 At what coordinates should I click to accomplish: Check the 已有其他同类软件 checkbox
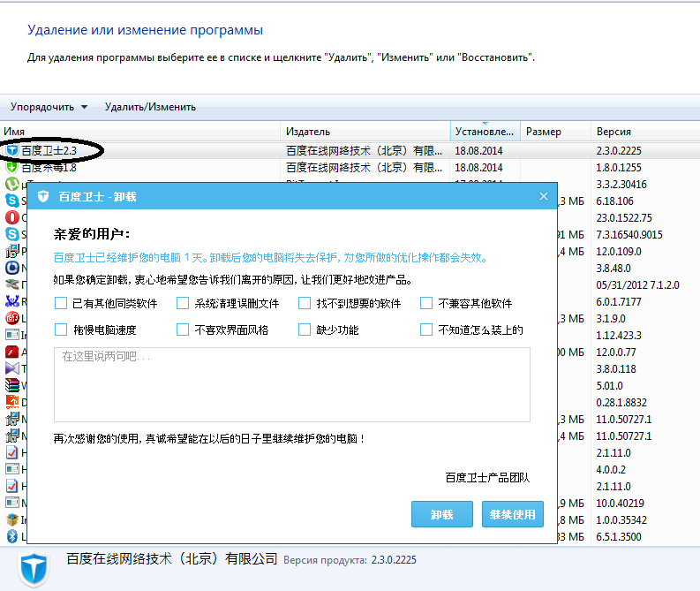point(61,303)
